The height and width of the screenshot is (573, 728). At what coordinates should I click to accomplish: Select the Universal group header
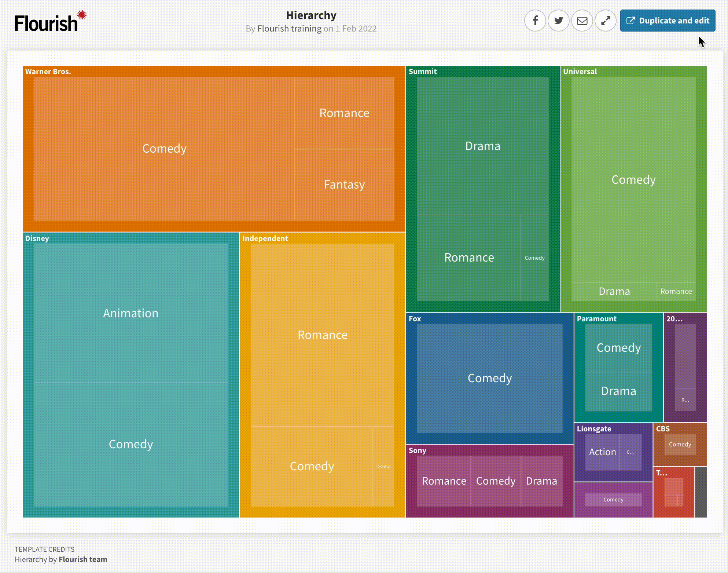(x=580, y=72)
